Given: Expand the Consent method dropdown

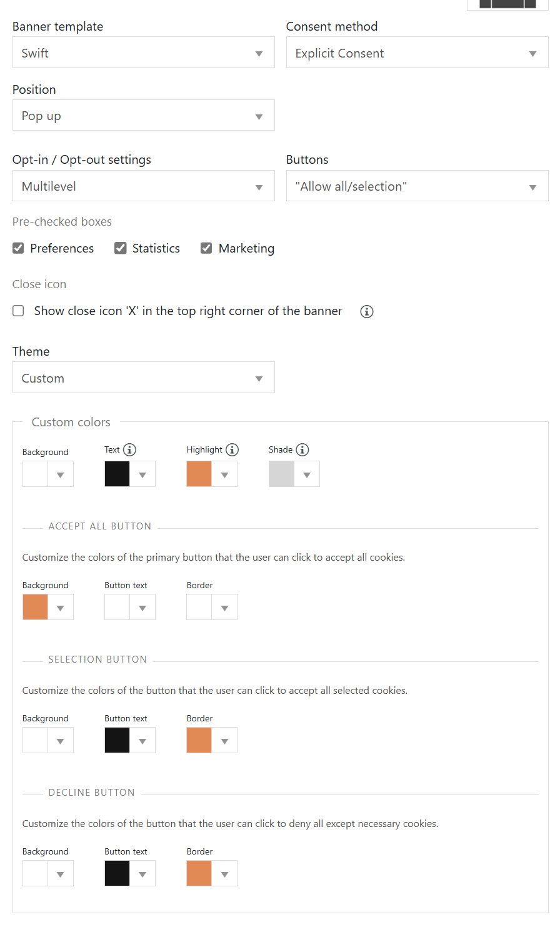Looking at the screenshot, I should (x=417, y=53).
